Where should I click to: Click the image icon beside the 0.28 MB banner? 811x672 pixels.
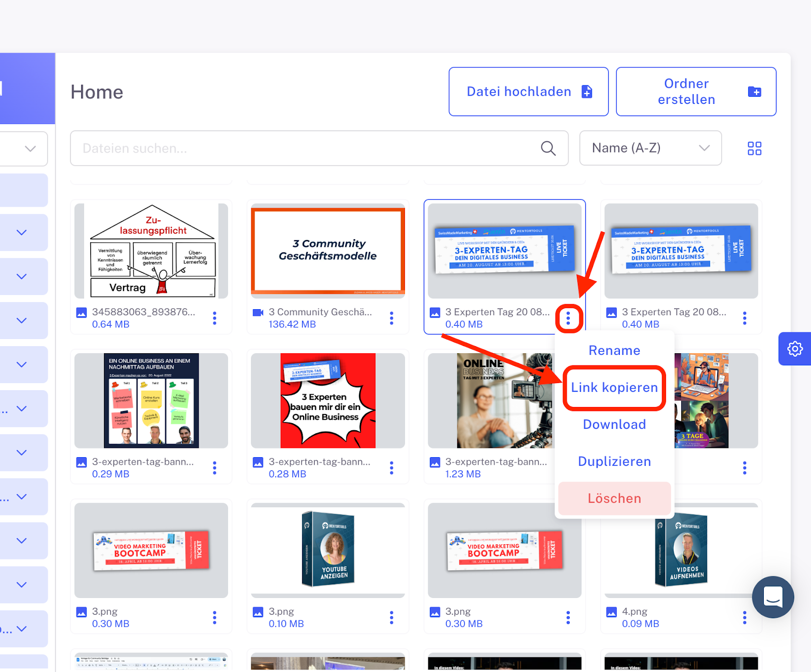[258, 462]
